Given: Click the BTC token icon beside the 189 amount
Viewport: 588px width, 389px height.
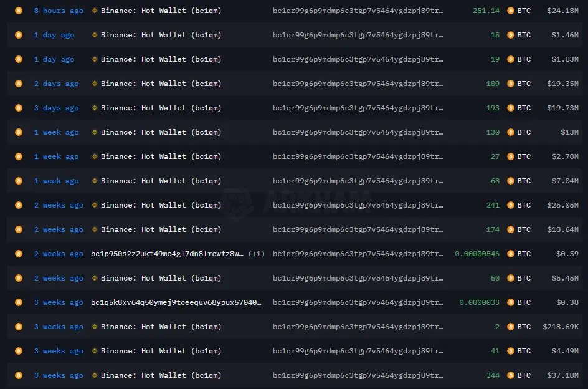Looking at the screenshot, I should click(510, 84).
